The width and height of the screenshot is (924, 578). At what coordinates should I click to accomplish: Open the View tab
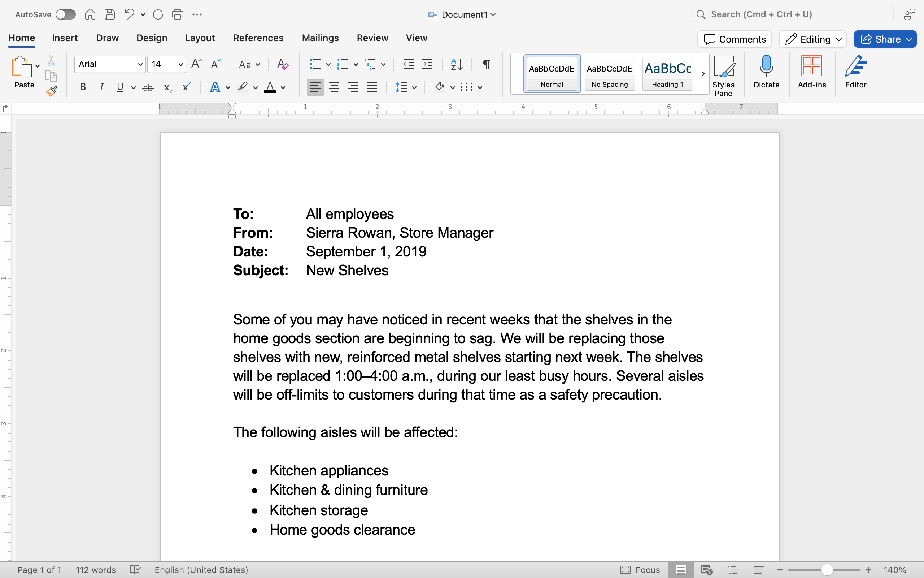(x=417, y=38)
